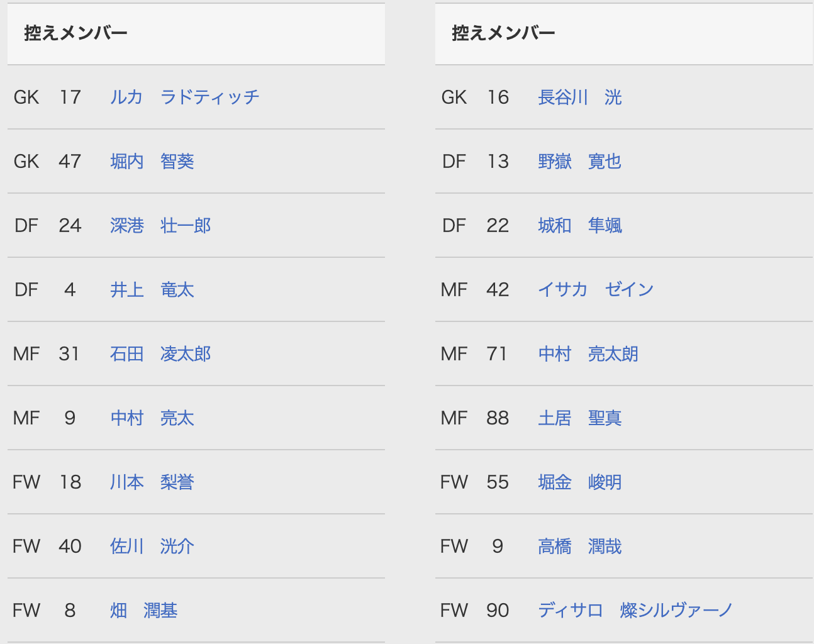Open player link 堀内 智葵
Screen dimensions: 814x644
pyautogui.click(x=152, y=162)
